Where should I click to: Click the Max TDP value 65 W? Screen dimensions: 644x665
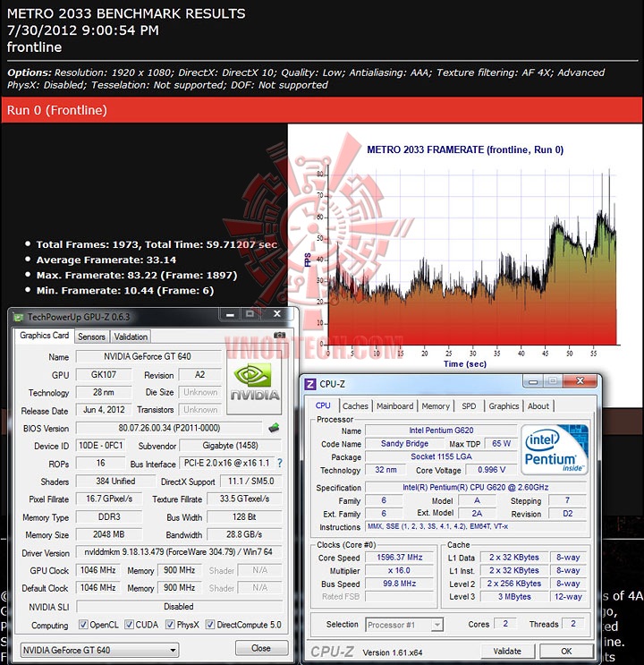[x=501, y=444]
